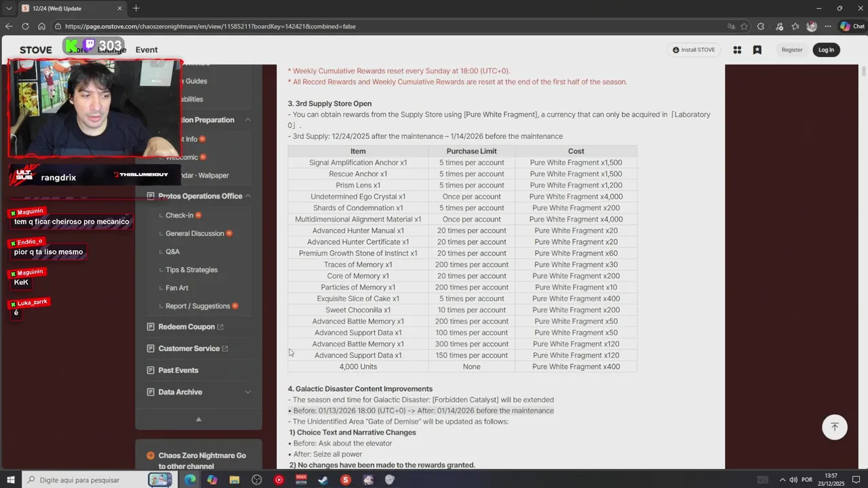Select '4. Galactic Disaster Content Improvements' heading
The width and height of the screenshot is (868, 488).
click(x=360, y=389)
